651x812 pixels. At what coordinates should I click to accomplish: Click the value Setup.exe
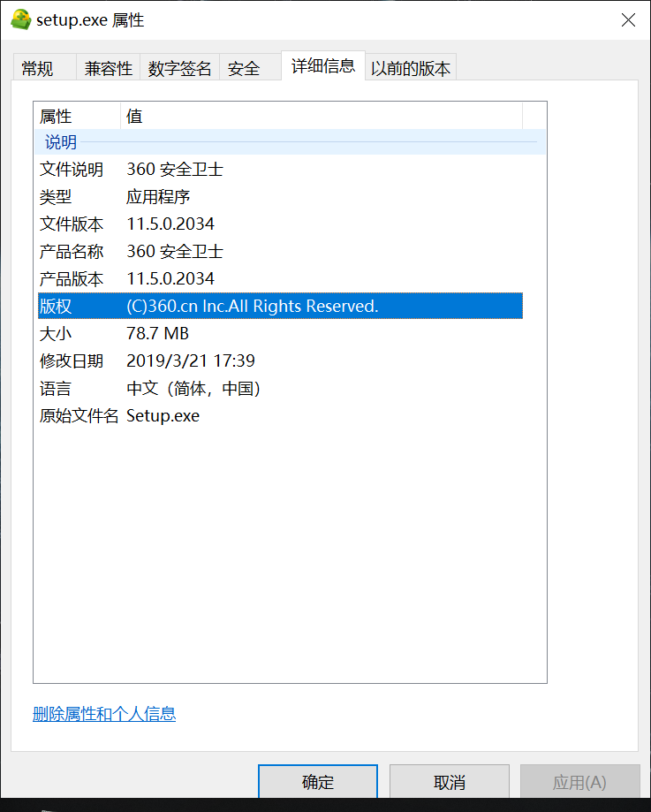163,416
